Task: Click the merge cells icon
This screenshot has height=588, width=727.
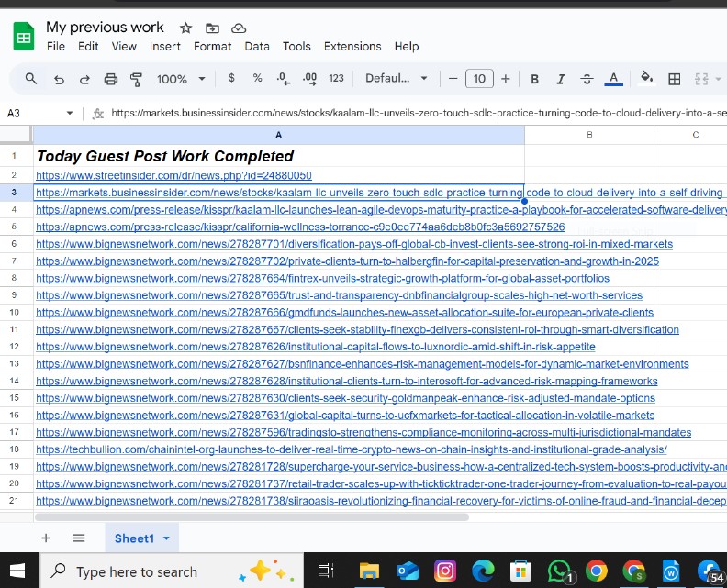Action: [701, 79]
